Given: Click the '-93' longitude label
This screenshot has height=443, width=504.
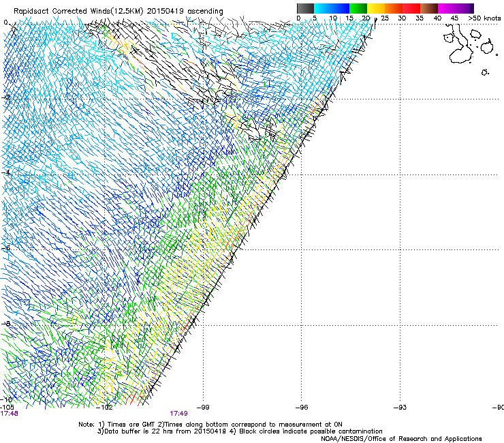Looking at the screenshot, I should (x=400, y=408).
